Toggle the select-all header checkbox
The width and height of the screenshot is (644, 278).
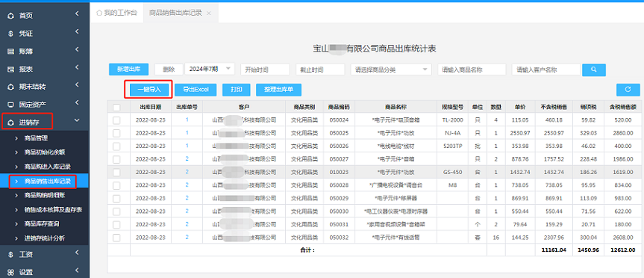point(116,108)
